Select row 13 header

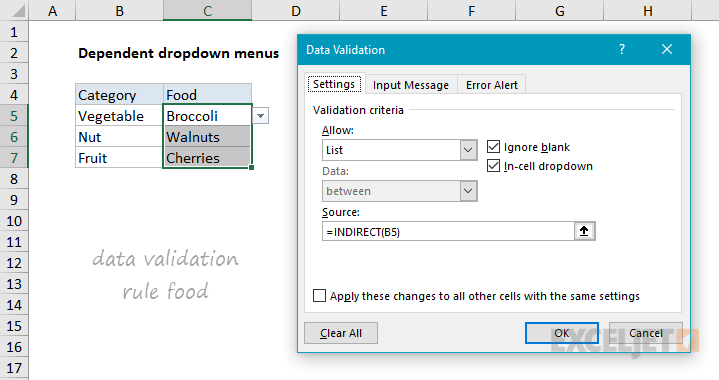click(14, 284)
